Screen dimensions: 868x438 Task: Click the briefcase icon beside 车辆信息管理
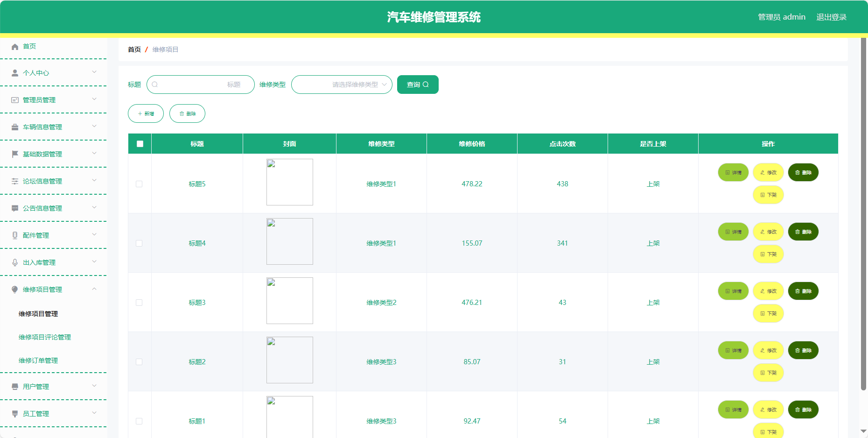click(15, 127)
